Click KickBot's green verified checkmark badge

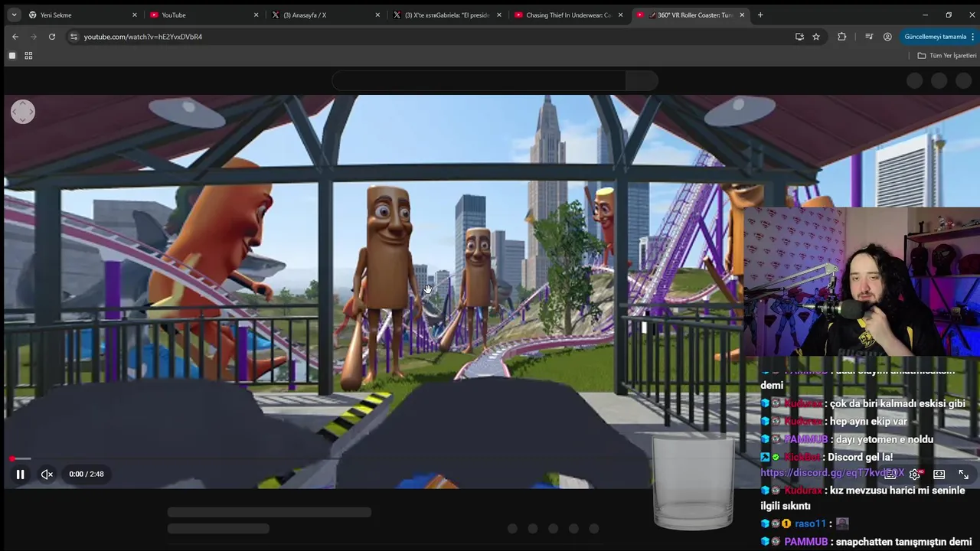(776, 457)
